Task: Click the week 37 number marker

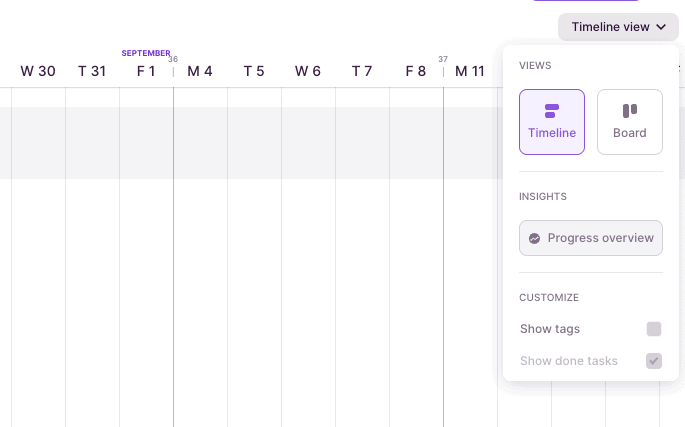Action: (443, 59)
